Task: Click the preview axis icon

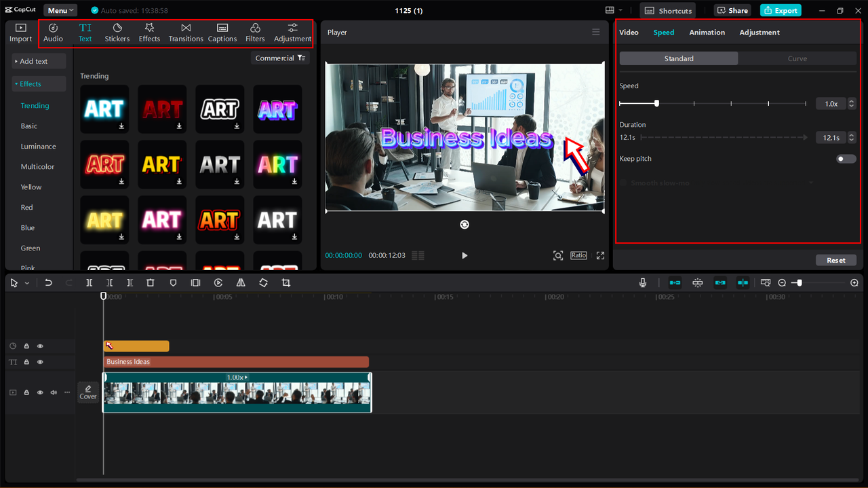Action: tap(766, 282)
